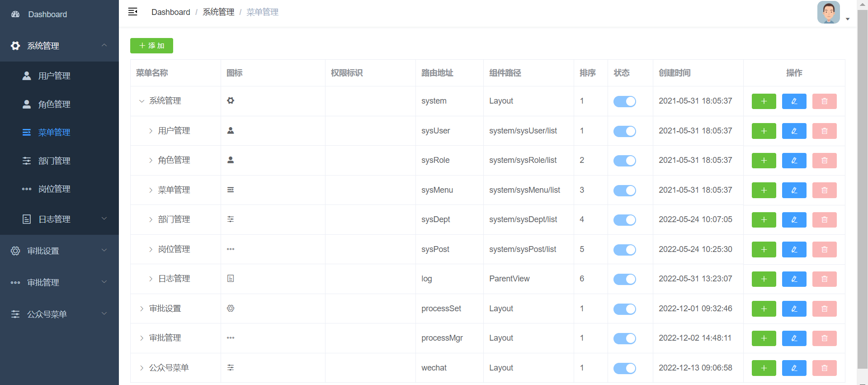
Task: Delete the sysDept menu row
Action: point(825,220)
